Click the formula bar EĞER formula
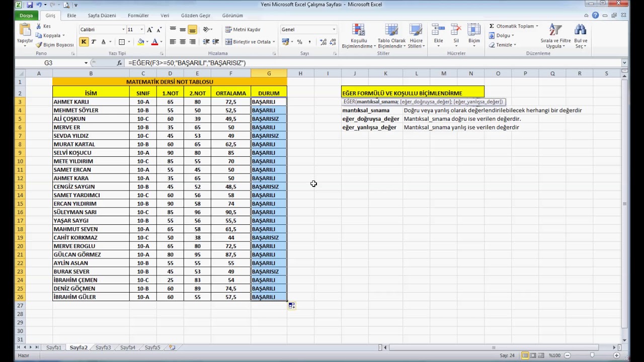Image resolution: width=644 pixels, height=362 pixels. coord(187,63)
